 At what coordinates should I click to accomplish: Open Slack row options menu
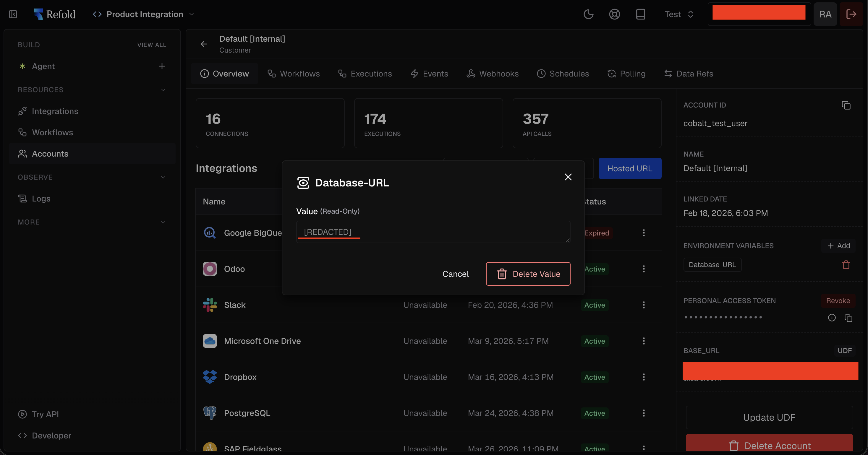coord(644,305)
